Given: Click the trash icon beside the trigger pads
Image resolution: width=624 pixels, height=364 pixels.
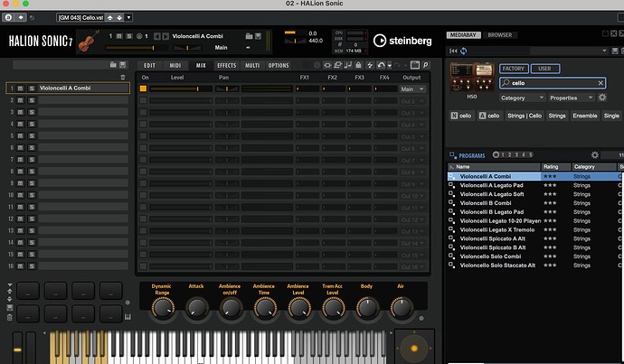Looking at the screenshot, I should pos(10,317).
